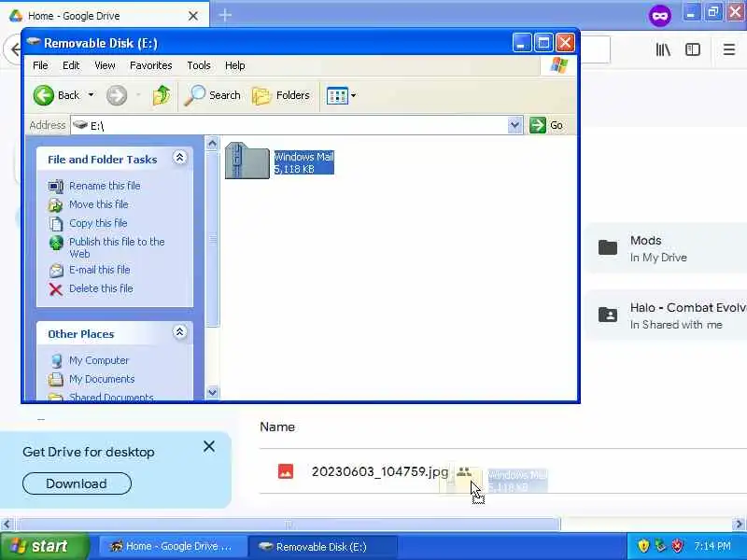Open My Computer link
Viewport: 747px width, 560px height.
coord(99,360)
